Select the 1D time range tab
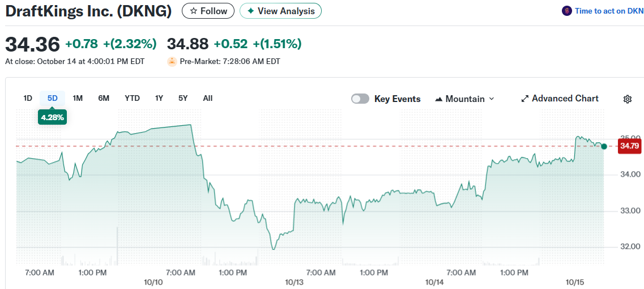This screenshot has height=289, width=644. click(x=28, y=98)
